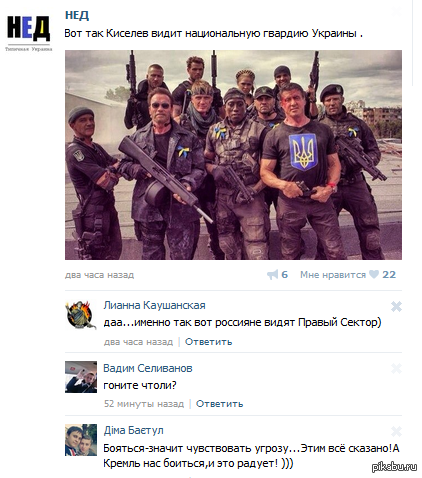Image resolution: width=422 pixels, height=478 pixels.
Task: Open the posted photo of armed men
Action: [233, 155]
